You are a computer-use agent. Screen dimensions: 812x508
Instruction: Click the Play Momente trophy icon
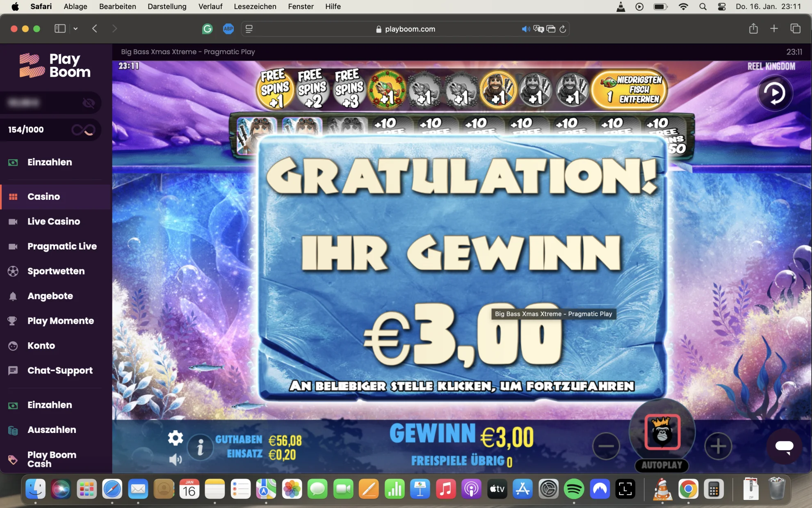click(13, 321)
